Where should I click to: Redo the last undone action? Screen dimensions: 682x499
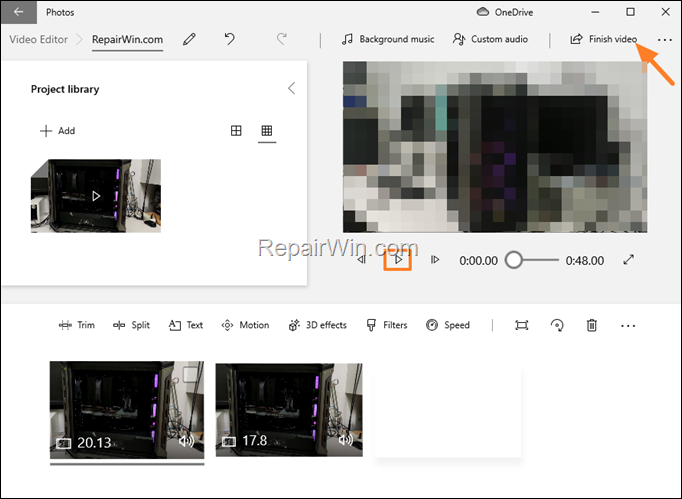coord(282,39)
